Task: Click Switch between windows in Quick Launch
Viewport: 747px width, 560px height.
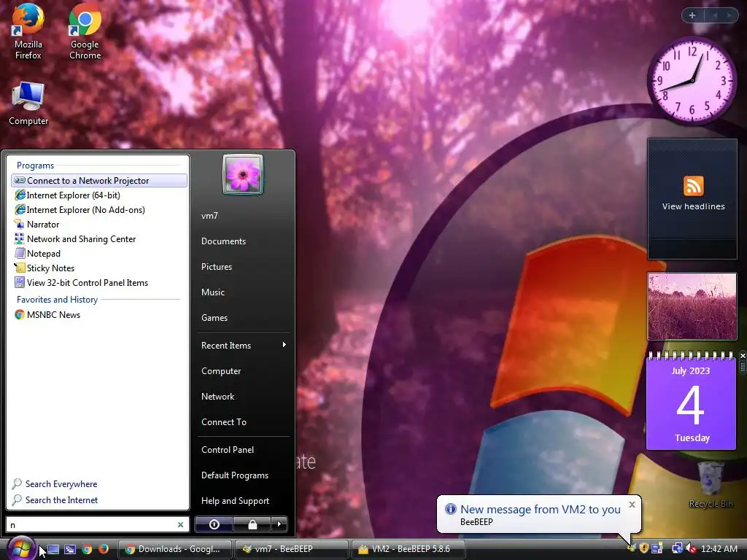Action: pos(70,549)
